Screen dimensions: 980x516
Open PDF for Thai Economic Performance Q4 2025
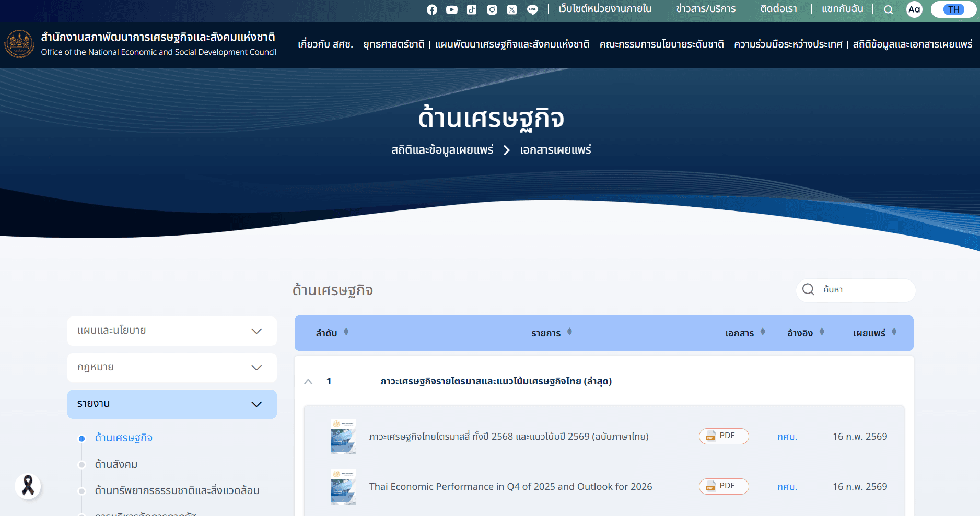click(x=724, y=486)
